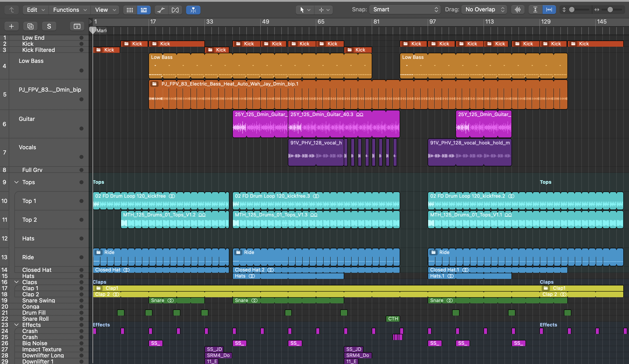The width and height of the screenshot is (629, 364).
Task: Select the 25Y_125_Dmin_Guitar_40.3 region
Action: 344,124
